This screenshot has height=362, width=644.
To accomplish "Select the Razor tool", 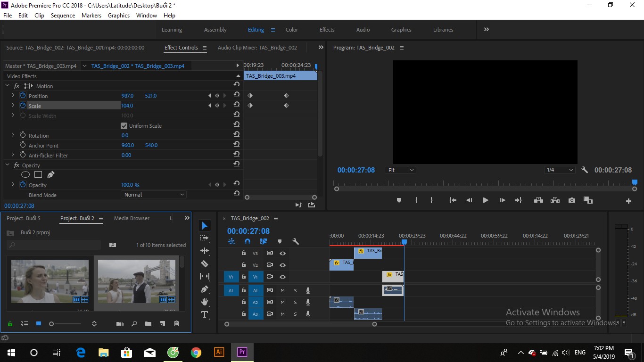I will pyautogui.click(x=205, y=264).
